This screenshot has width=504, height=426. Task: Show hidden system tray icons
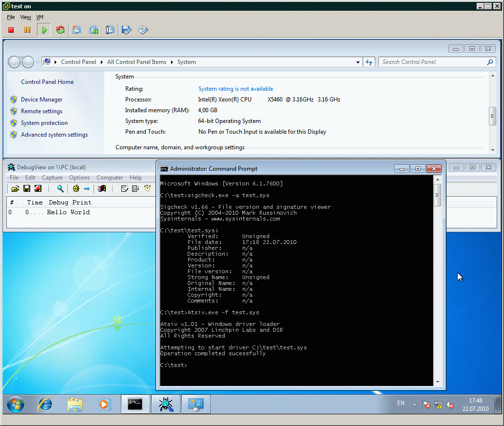(414, 405)
